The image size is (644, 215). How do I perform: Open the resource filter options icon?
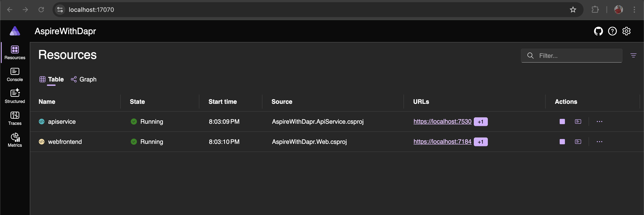pyautogui.click(x=633, y=55)
